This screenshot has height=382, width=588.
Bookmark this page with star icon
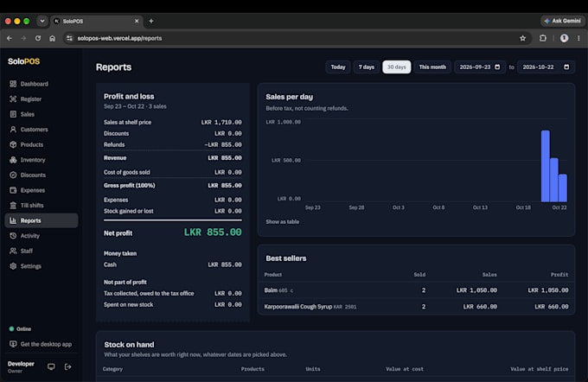point(522,38)
